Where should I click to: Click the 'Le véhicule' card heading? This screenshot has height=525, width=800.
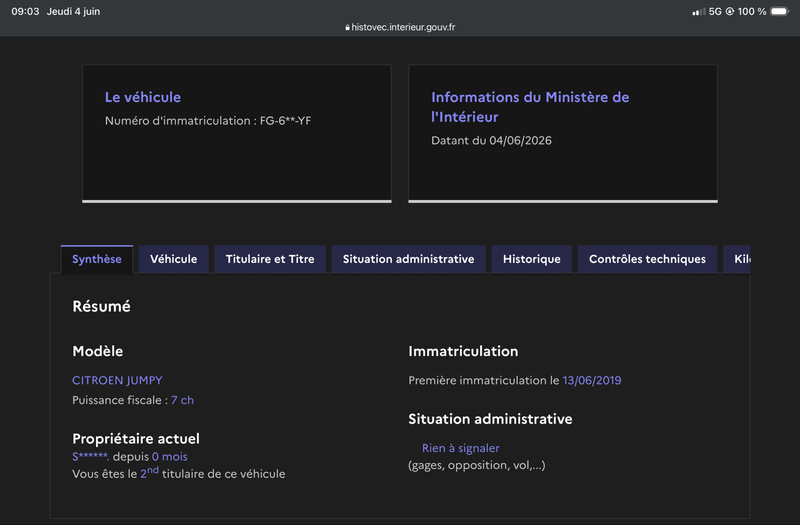143,97
